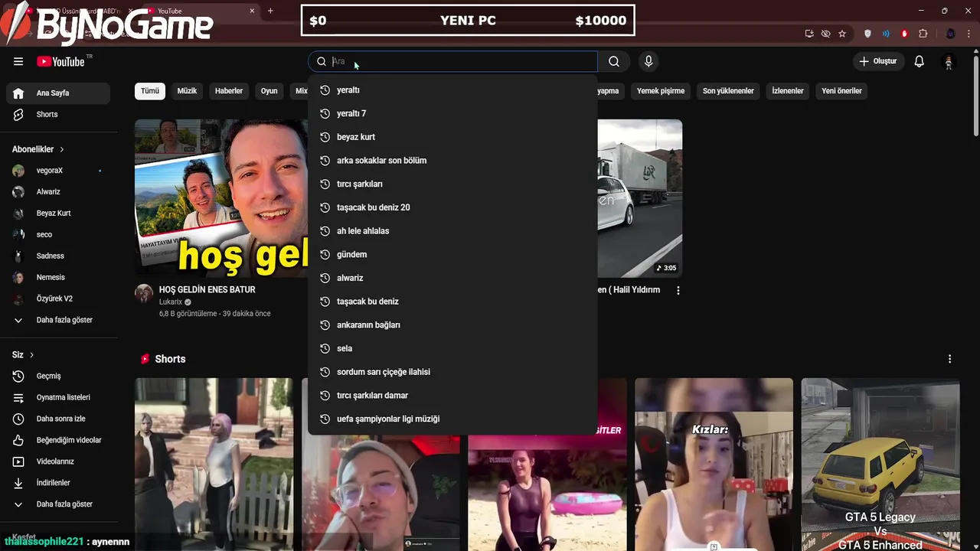Open Daha sonra izle watch later
The height and width of the screenshot is (551, 980).
[x=59, y=419]
